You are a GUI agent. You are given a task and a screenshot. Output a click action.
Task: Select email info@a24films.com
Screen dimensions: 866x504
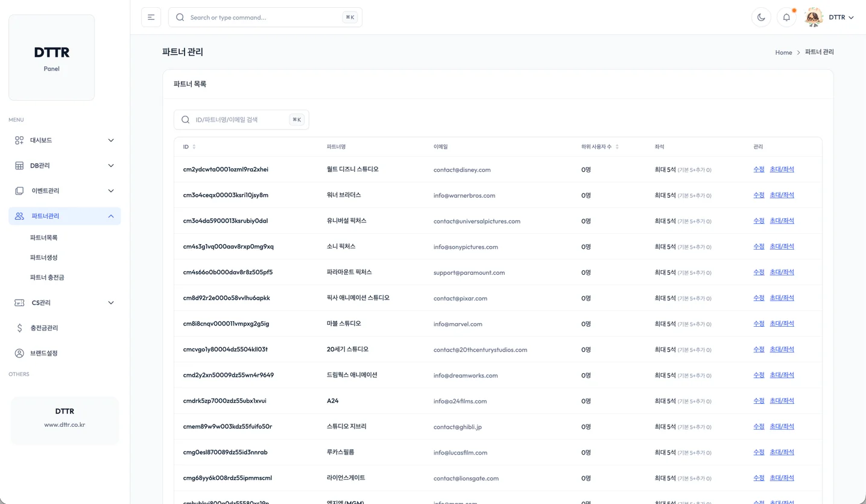point(460,402)
